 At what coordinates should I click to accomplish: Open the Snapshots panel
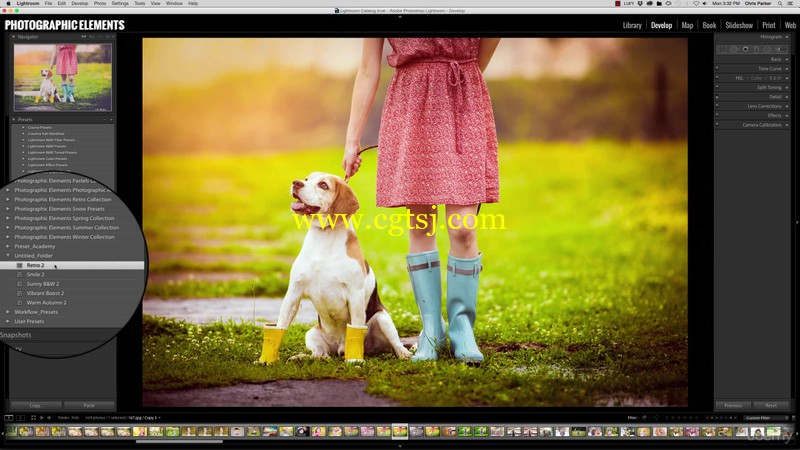point(16,335)
